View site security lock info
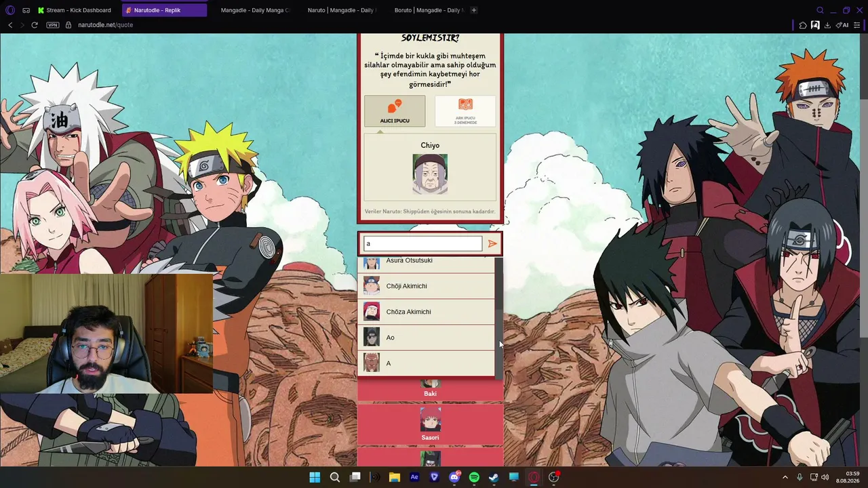 point(68,25)
